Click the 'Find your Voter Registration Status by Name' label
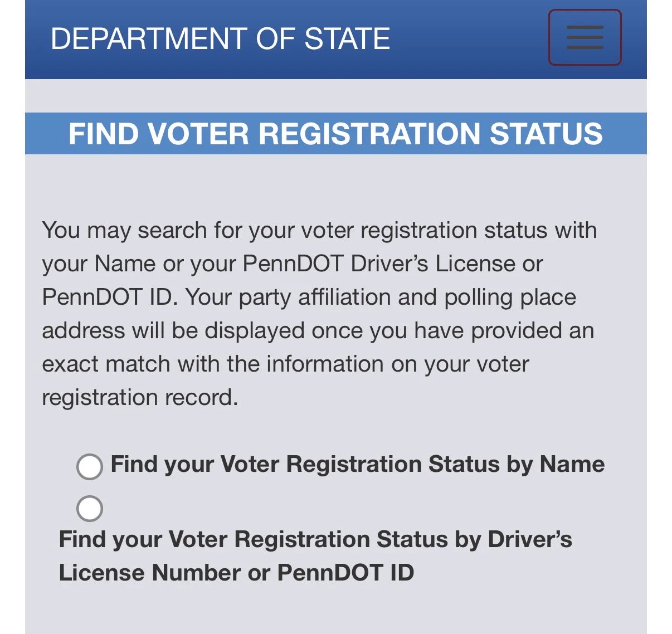 click(357, 464)
